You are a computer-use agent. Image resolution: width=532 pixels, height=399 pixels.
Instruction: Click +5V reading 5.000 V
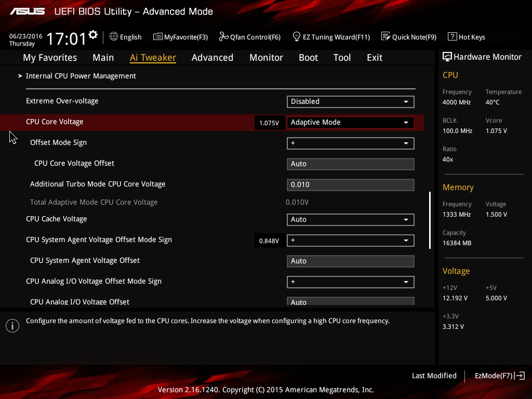[x=496, y=298]
